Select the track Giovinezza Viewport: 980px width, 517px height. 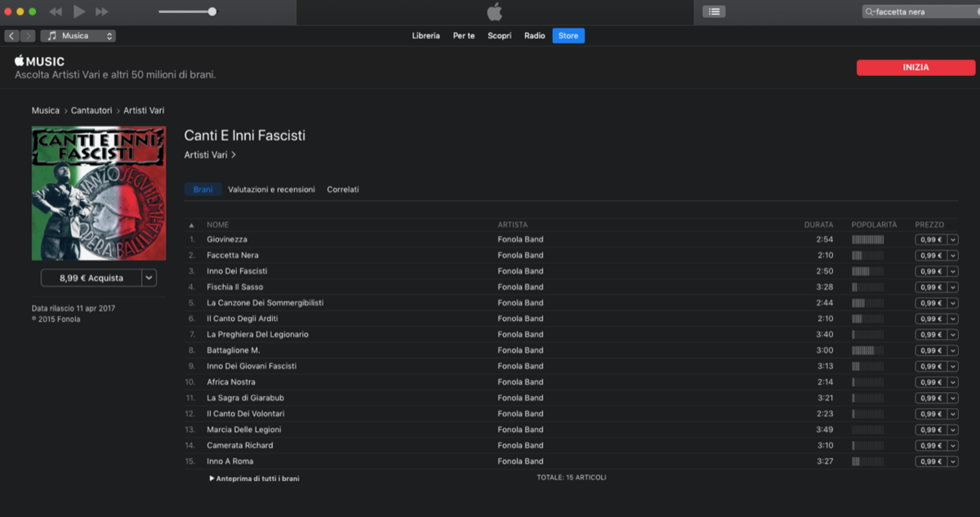(x=227, y=239)
